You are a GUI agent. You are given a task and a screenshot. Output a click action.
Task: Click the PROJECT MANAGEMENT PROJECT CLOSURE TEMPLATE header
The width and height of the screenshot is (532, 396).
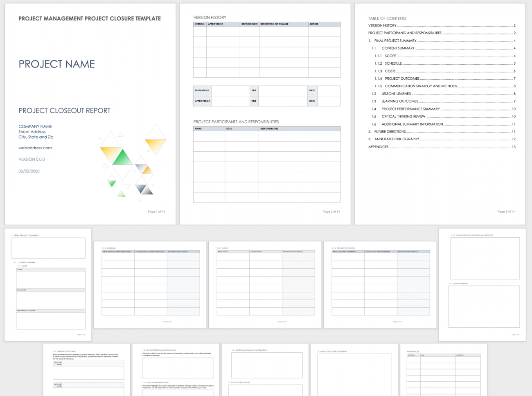(90, 18)
